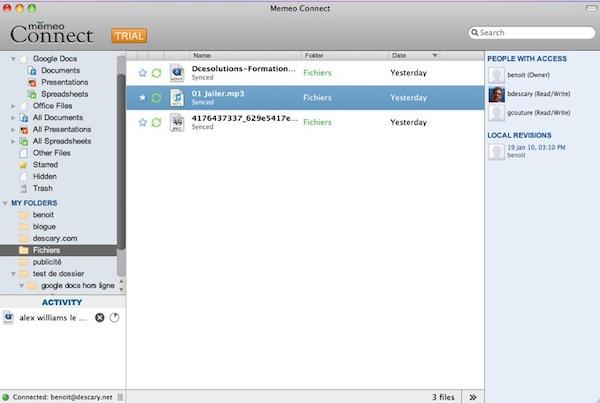Image resolution: width=600 pixels, height=403 pixels.
Task: Click the Starred star icon in sidebar
Action: point(23,165)
